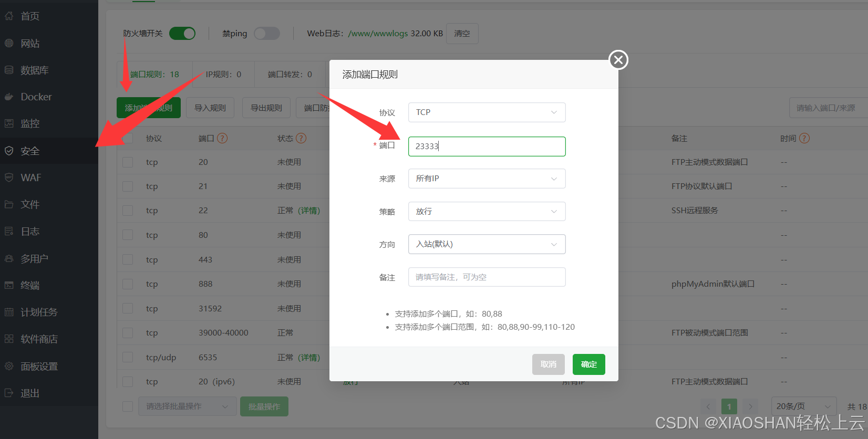Click the previous page arrow
The height and width of the screenshot is (439, 868).
tap(708, 406)
